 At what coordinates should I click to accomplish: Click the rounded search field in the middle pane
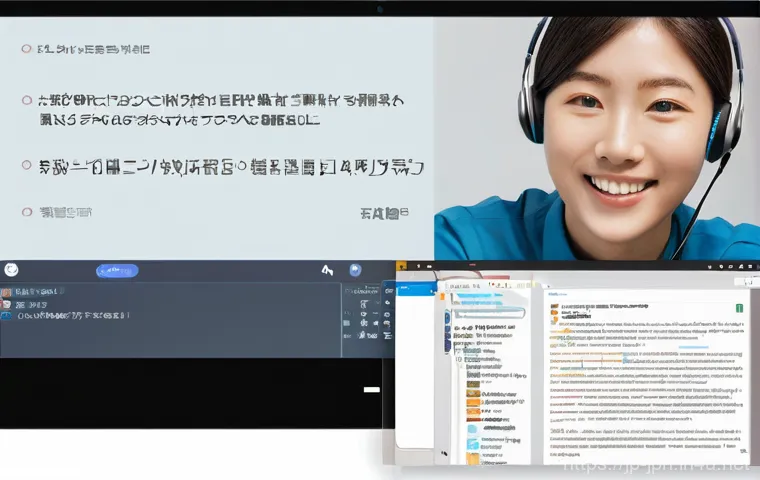489,313
